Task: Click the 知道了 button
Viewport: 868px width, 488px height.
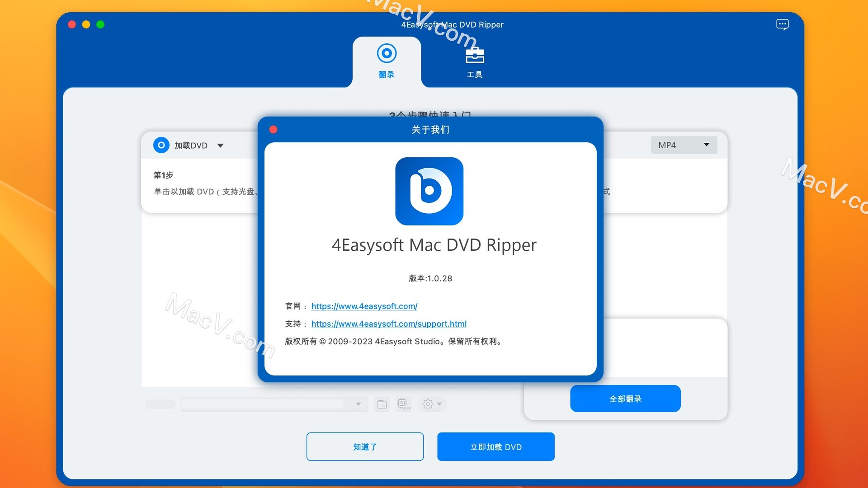Action: 365,446
